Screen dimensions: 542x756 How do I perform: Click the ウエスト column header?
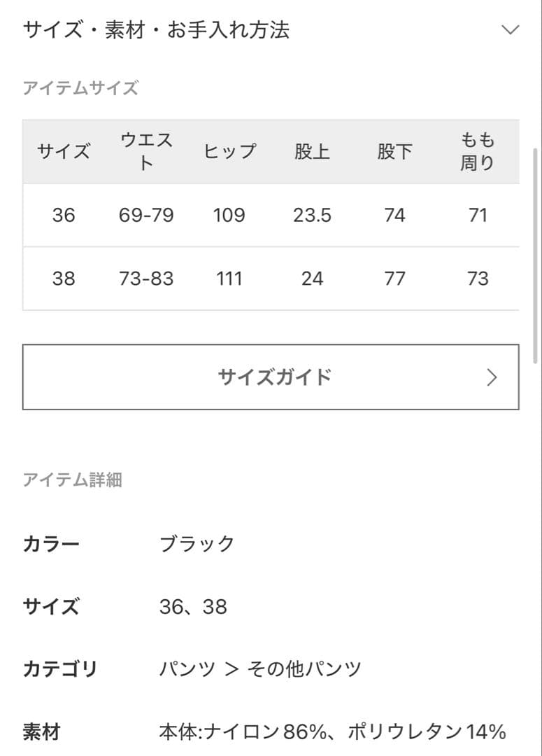click(147, 152)
